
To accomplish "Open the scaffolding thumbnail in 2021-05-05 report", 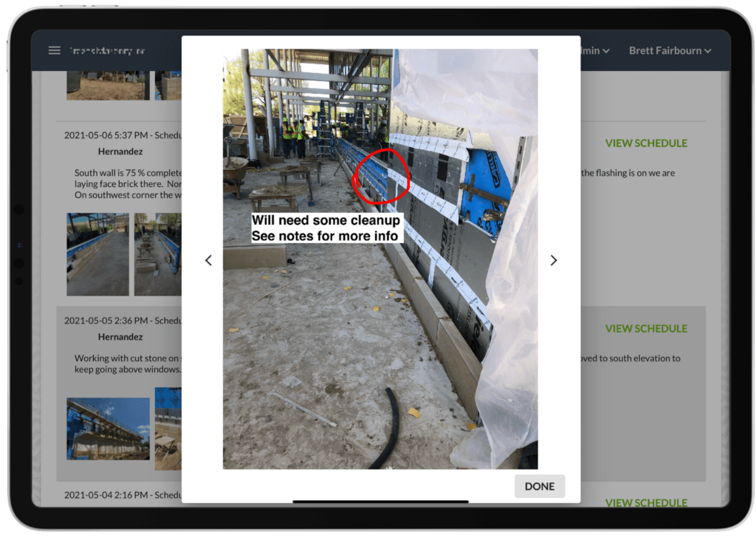I will pyautogui.click(x=108, y=428).
